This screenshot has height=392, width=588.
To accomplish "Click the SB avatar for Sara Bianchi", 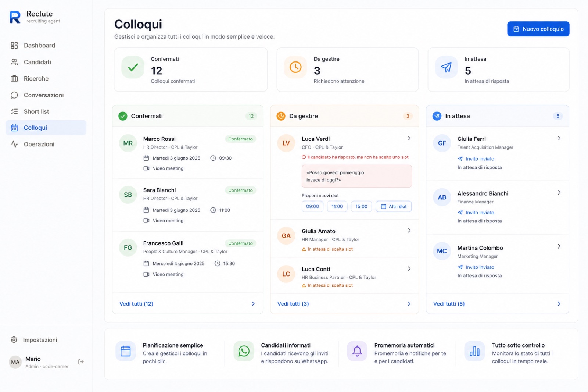I will click(128, 195).
